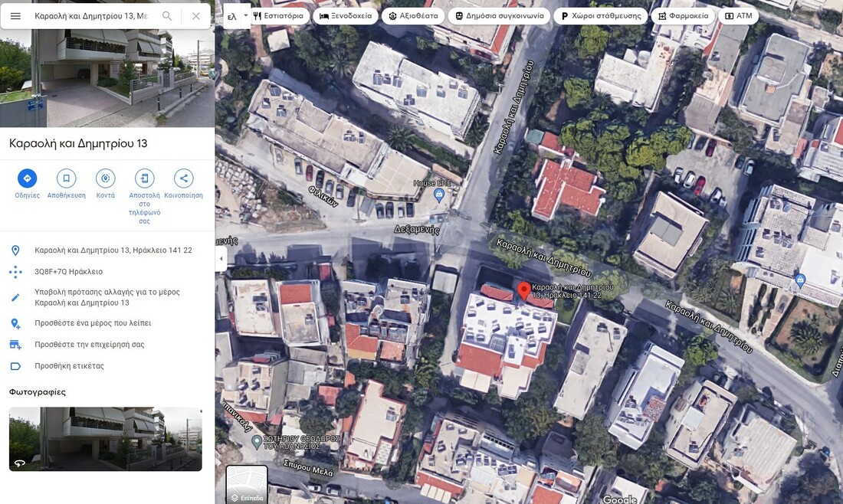Open the hamburger main menu
843x504 pixels.
click(15, 16)
